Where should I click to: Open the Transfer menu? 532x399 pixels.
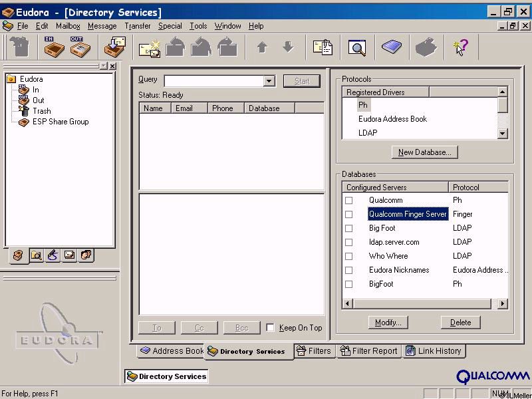click(138, 26)
